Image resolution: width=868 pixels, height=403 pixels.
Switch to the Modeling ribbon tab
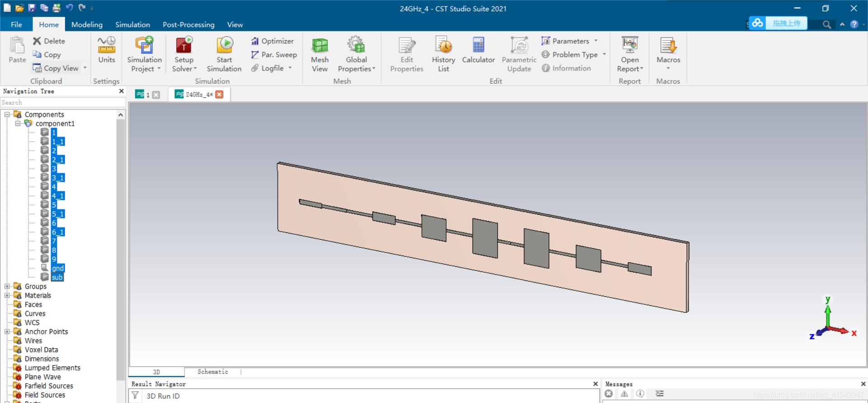(x=87, y=24)
